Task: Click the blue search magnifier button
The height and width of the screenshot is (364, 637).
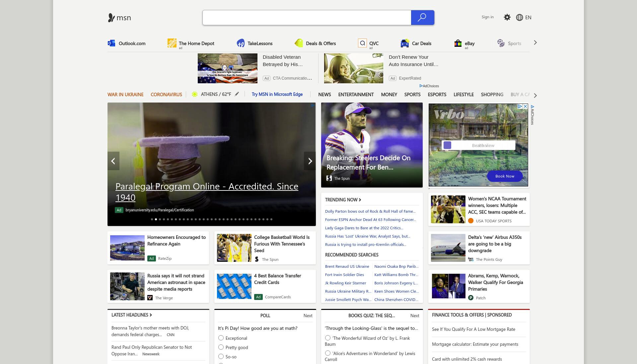Action: pyautogui.click(x=422, y=18)
